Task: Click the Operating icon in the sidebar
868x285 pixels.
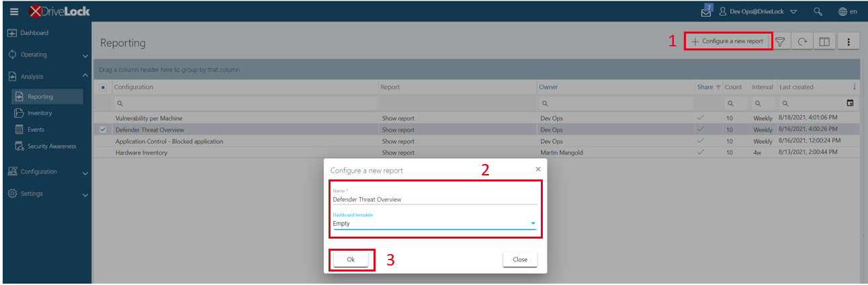Action: (13, 54)
